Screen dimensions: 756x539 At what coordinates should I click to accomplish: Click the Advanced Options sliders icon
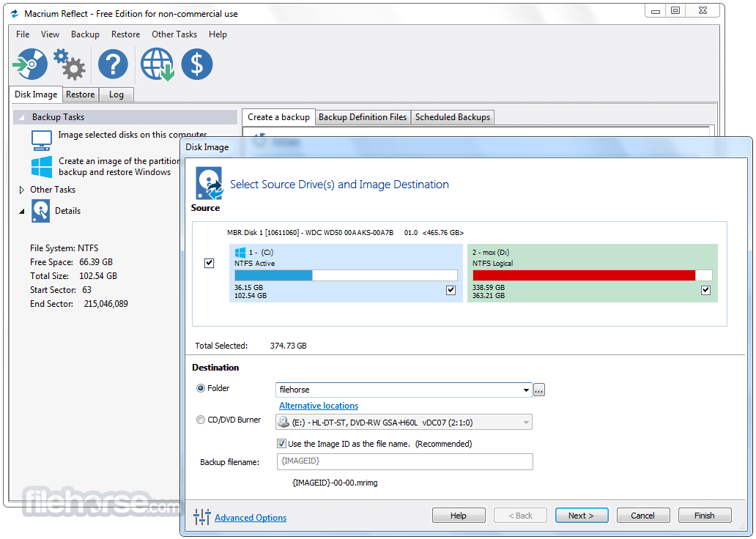202,517
